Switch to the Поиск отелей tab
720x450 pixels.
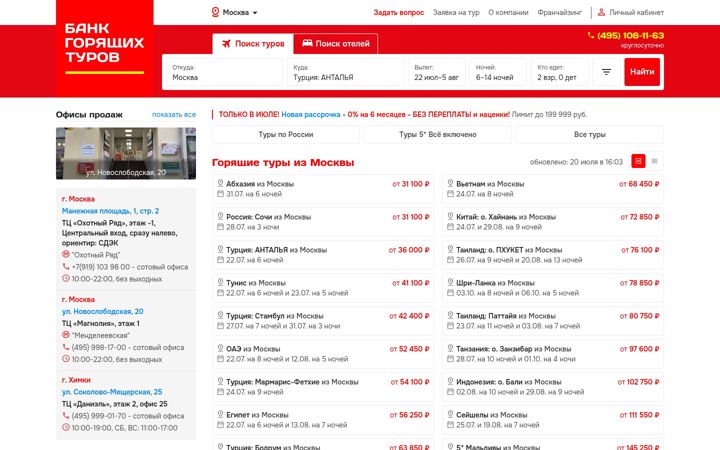[x=336, y=44]
